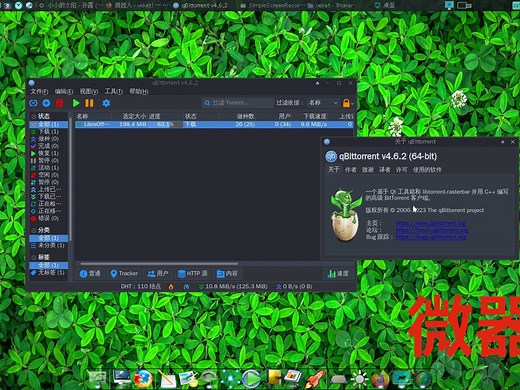Open 致谢 tab in About dialog
This screenshot has height=390, width=520.
(x=368, y=170)
